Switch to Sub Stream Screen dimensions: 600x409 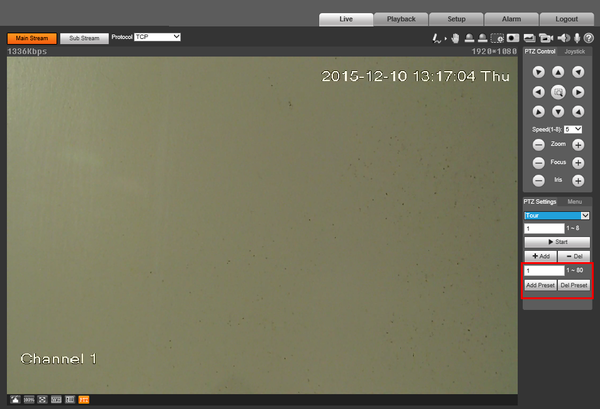click(84, 38)
